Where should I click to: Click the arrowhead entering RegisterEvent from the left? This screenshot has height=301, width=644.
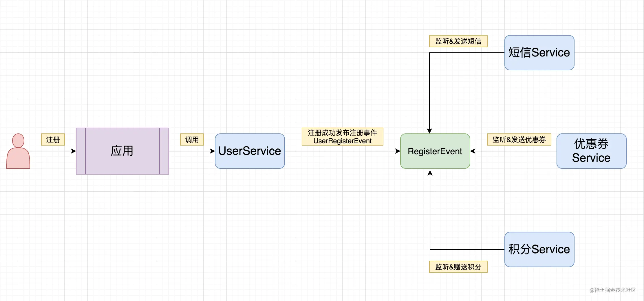[x=398, y=151]
